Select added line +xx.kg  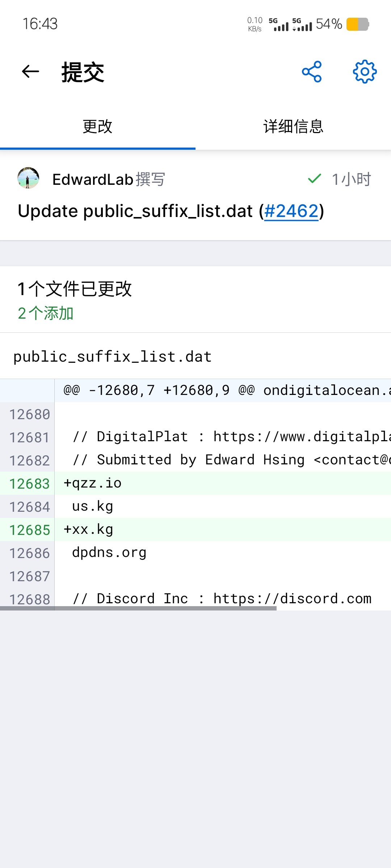223,529
